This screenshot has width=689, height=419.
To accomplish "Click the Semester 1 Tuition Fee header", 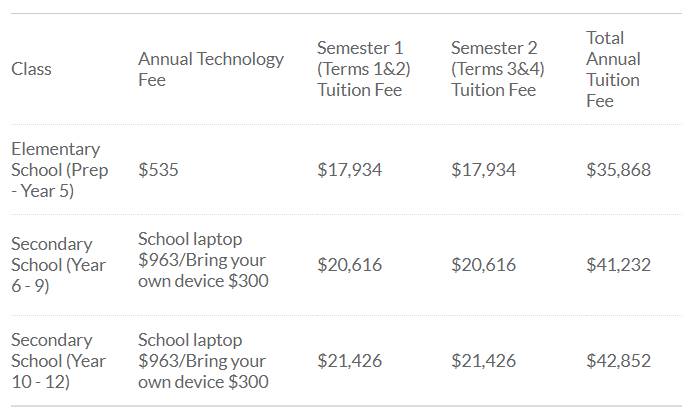I will [x=363, y=69].
